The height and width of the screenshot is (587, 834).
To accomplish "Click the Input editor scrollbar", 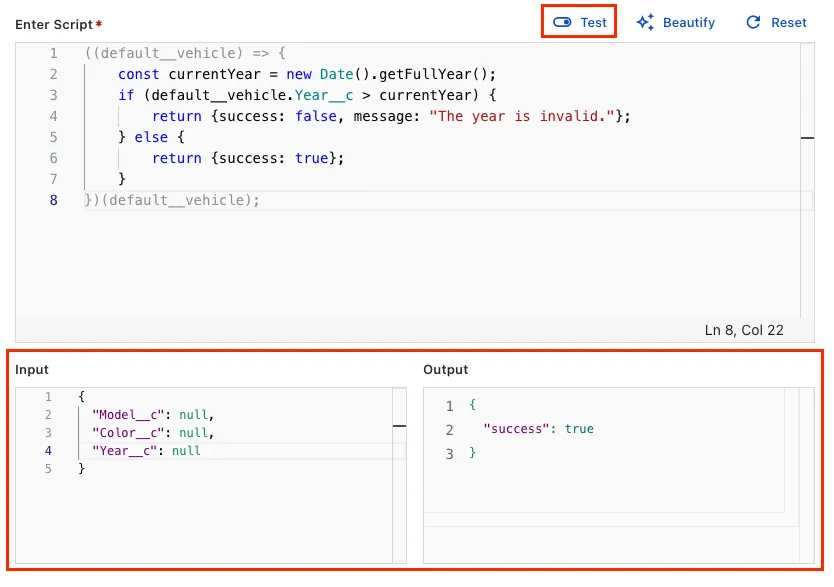I will click(x=399, y=475).
